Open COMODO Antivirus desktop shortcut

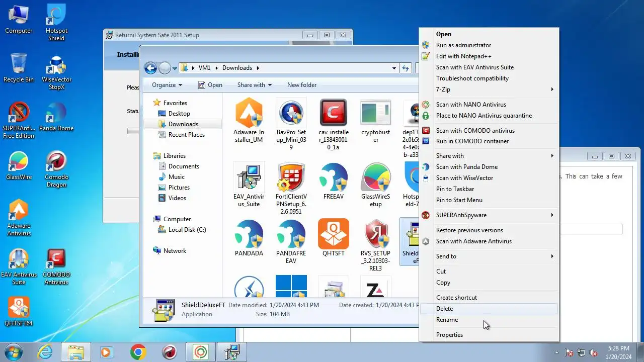[x=56, y=267]
